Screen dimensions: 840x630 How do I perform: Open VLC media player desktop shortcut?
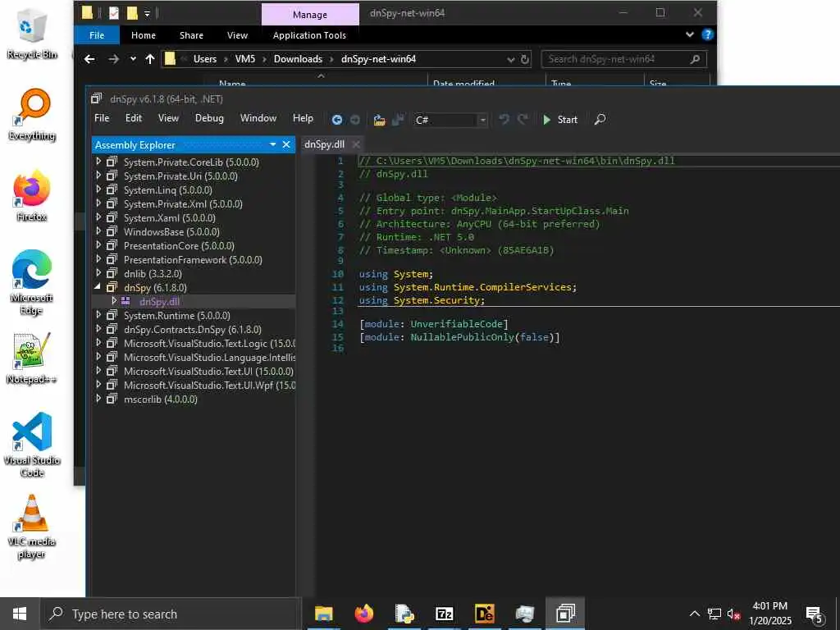tap(32, 527)
